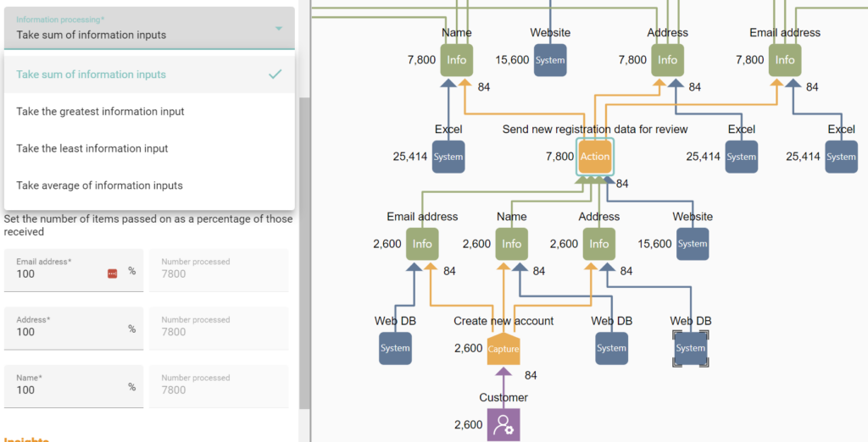Choose "Take average of information inputs"
This screenshot has width=868, height=442.
tap(149, 185)
